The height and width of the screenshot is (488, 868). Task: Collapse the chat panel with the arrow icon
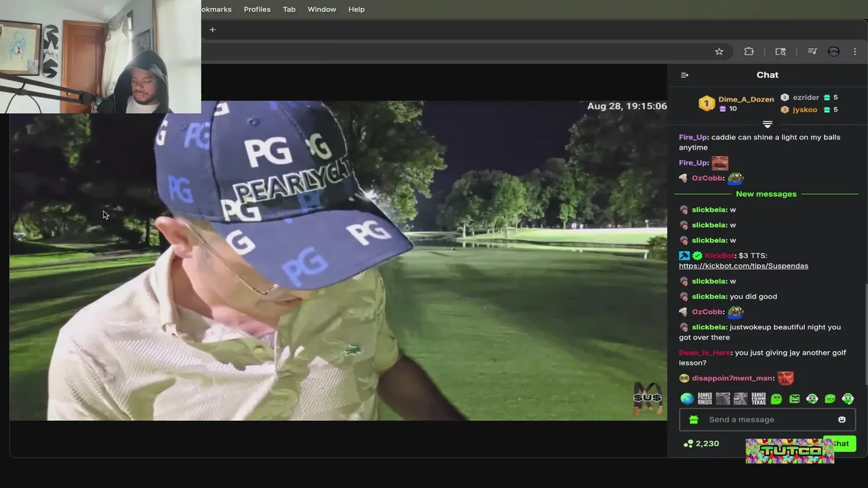tap(684, 75)
